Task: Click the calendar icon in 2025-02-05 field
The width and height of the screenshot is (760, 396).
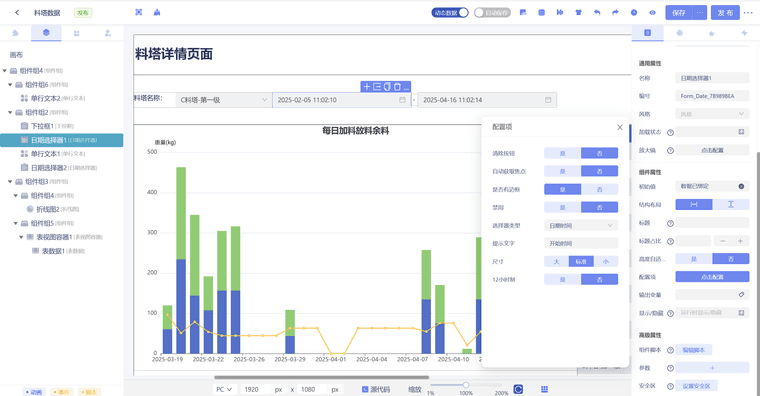Action: click(402, 100)
